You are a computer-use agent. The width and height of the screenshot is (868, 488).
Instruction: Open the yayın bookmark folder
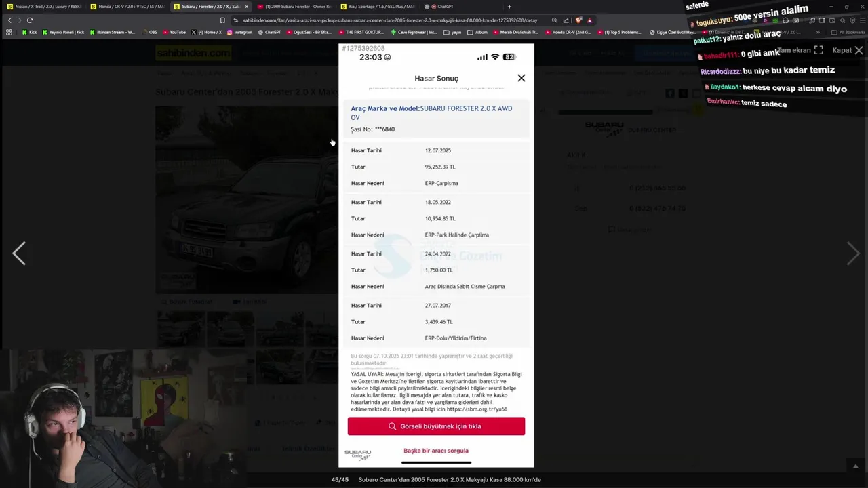(452, 32)
